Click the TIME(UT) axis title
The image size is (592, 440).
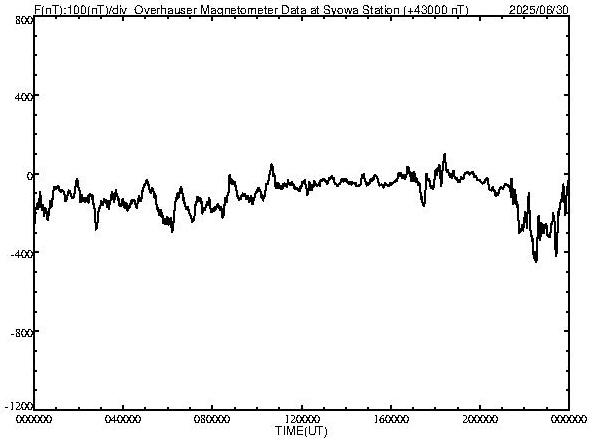point(301,431)
